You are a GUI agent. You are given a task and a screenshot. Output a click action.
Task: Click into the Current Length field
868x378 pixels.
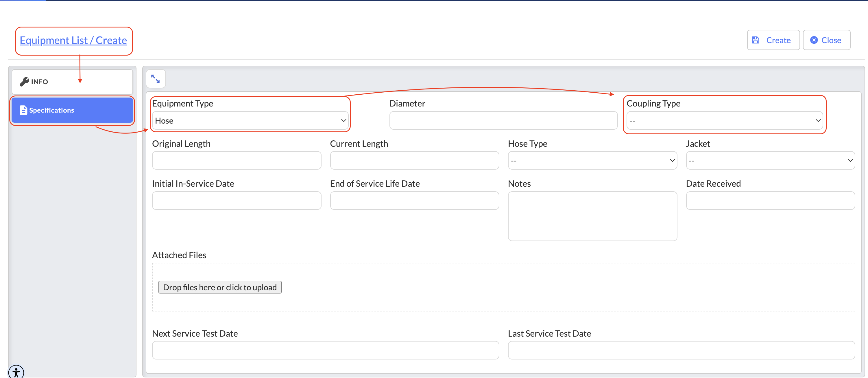pos(414,161)
